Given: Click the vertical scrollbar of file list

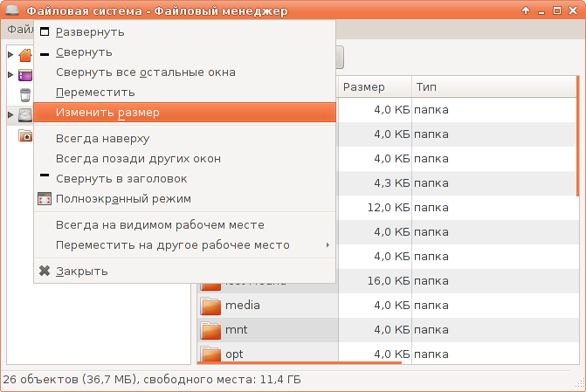Looking at the screenshot, I should (x=578, y=136).
